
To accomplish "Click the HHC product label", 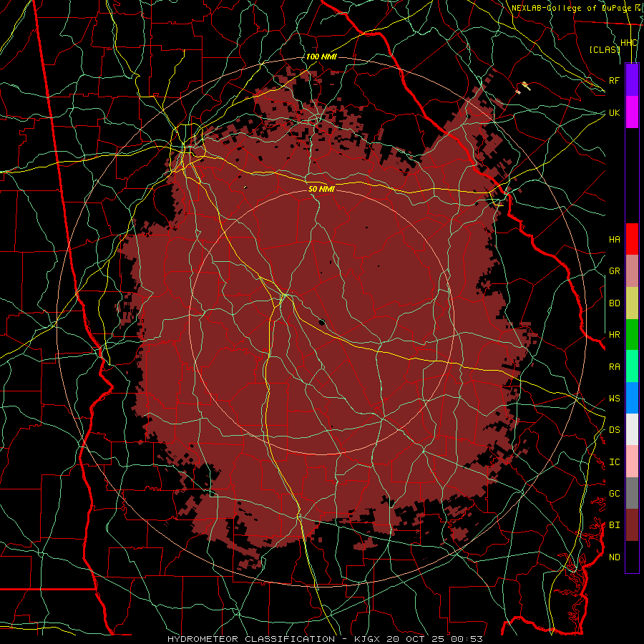I will 629,43.
